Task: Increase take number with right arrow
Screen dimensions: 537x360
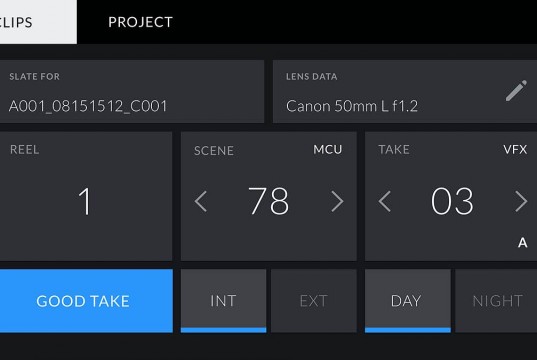Action: pyautogui.click(x=521, y=201)
